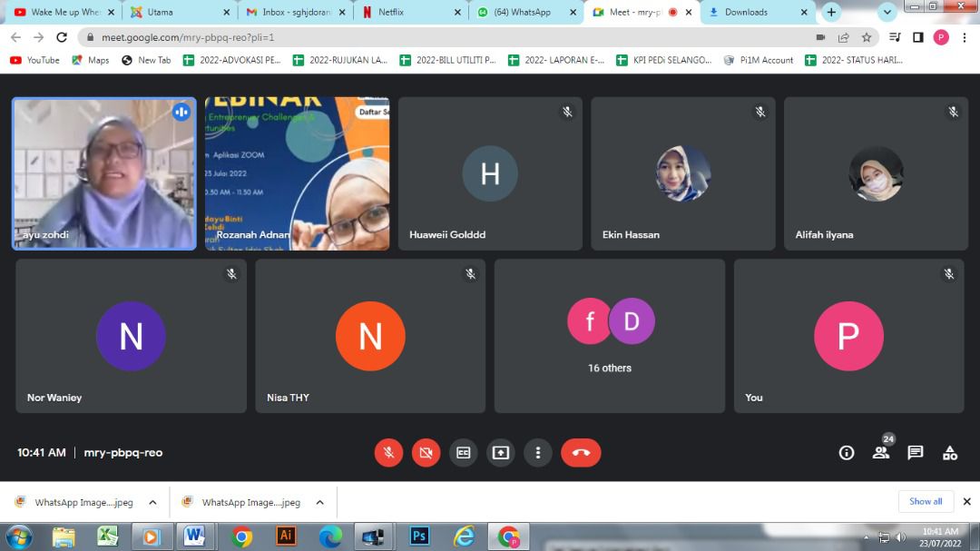Screen dimensions: 980x551
Task: Turn on closed captions
Action: click(464, 452)
